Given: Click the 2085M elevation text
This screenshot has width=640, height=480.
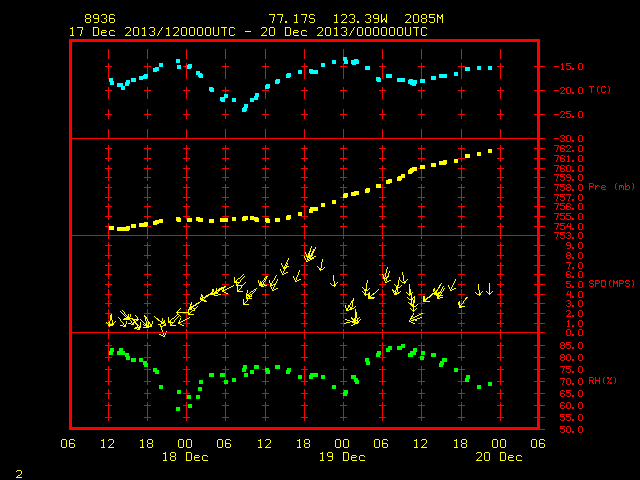Looking at the screenshot, I should pyautogui.click(x=424, y=19).
